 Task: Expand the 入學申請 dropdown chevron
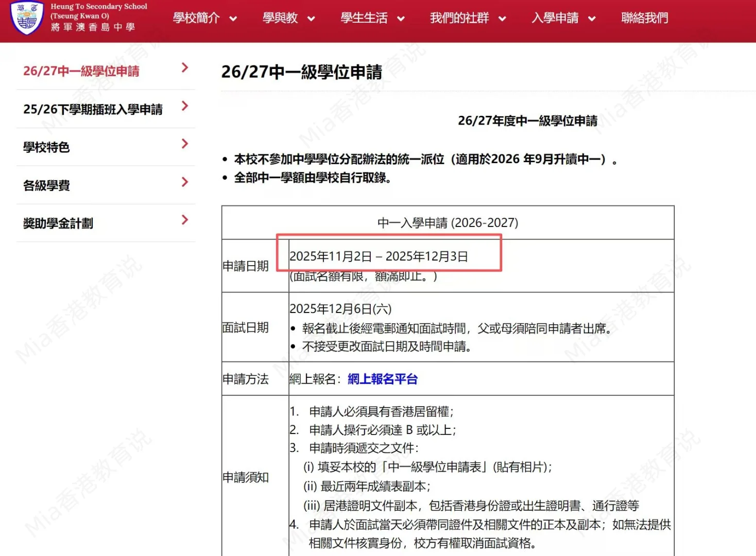click(592, 19)
